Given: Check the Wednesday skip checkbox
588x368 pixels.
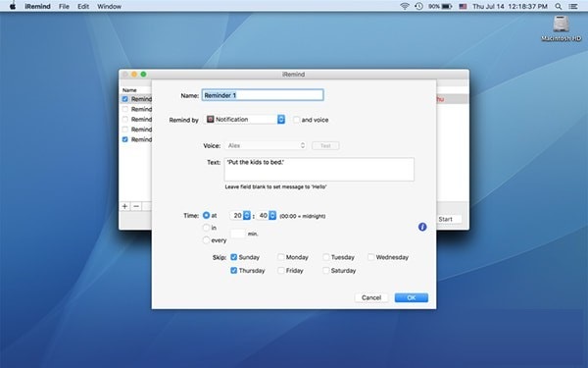Looking at the screenshot, I should 370,257.
